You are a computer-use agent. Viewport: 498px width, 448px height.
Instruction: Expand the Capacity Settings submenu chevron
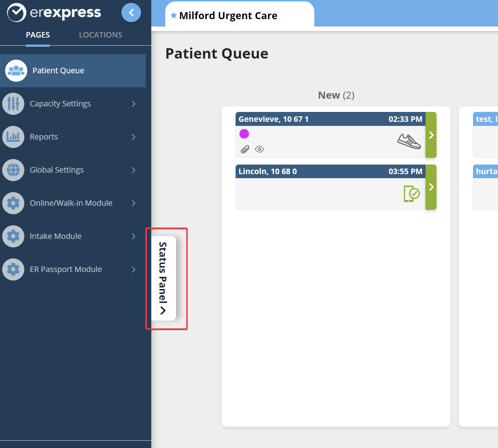click(134, 104)
